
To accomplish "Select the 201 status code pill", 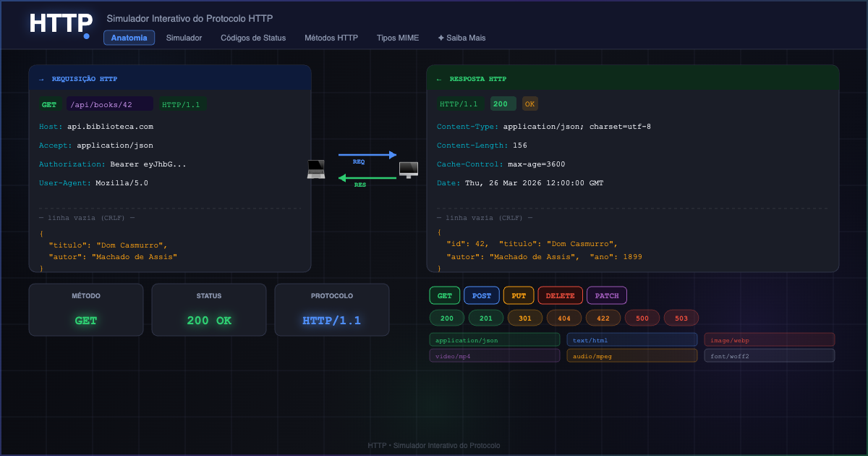I will 486,318.
